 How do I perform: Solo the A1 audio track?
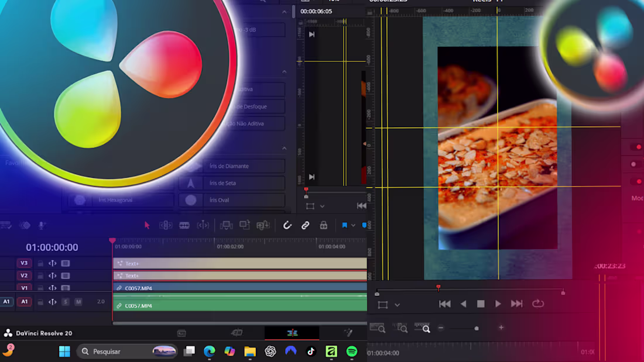pyautogui.click(x=66, y=302)
